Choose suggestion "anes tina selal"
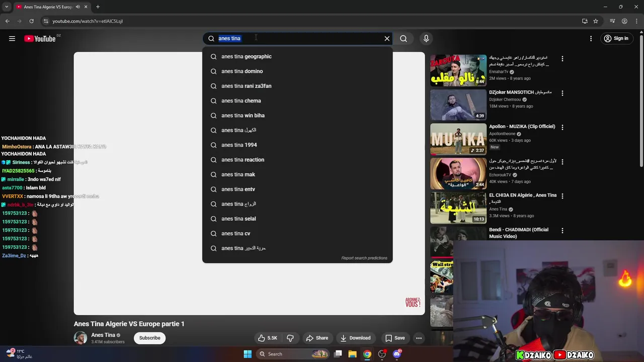Image resolution: width=644 pixels, height=362 pixels. click(x=297, y=219)
